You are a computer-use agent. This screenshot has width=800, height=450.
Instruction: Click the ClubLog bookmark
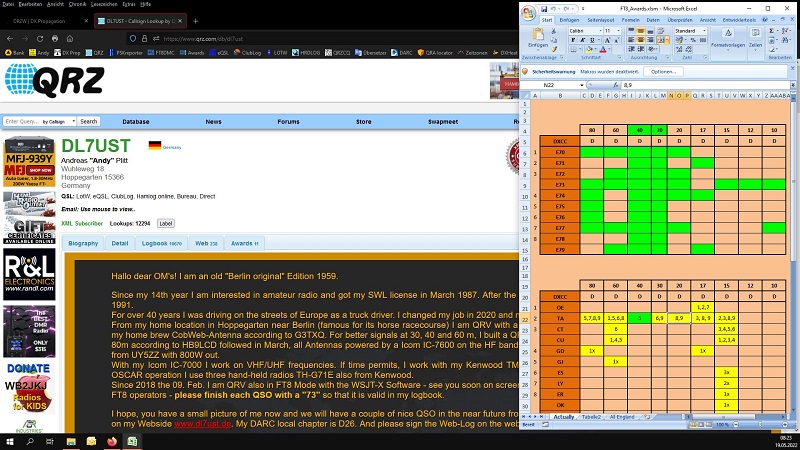tap(247, 53)
